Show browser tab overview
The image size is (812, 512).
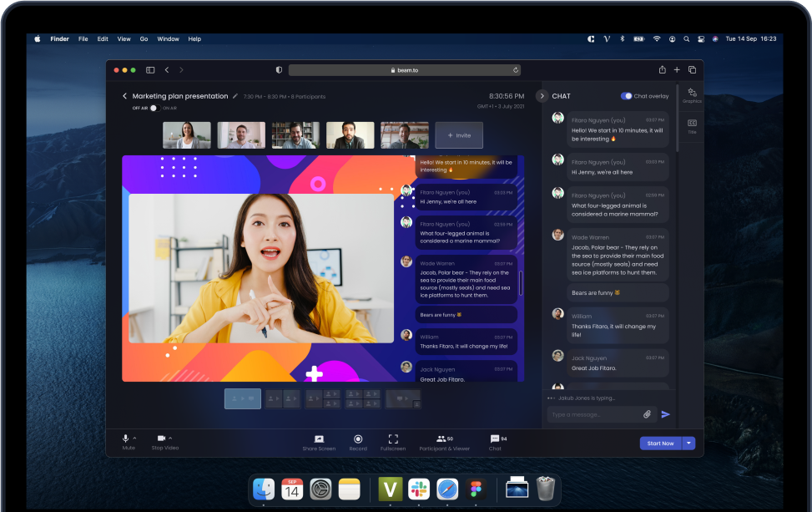coord(693,69)
